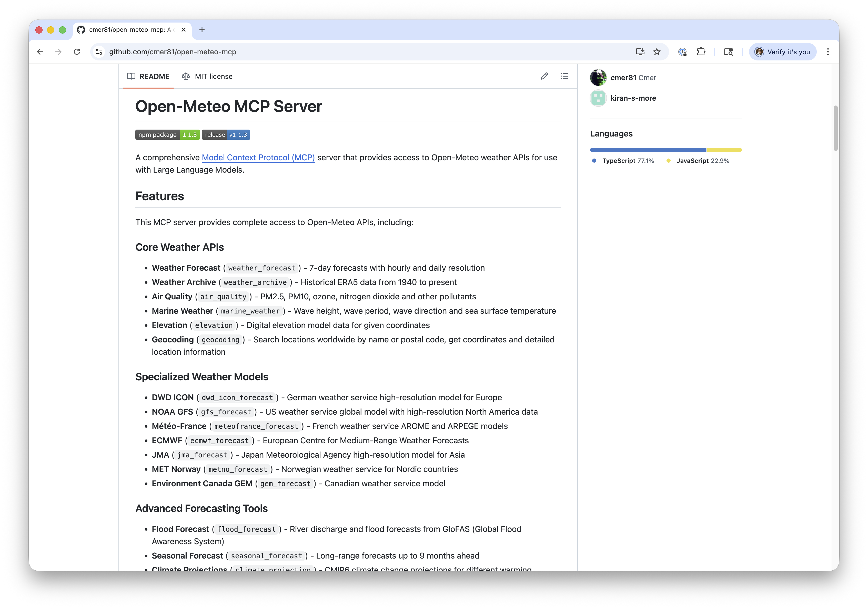This screenshot has height=609, width=868.
Task: Reload the page
Action: [x=77, y=52]
